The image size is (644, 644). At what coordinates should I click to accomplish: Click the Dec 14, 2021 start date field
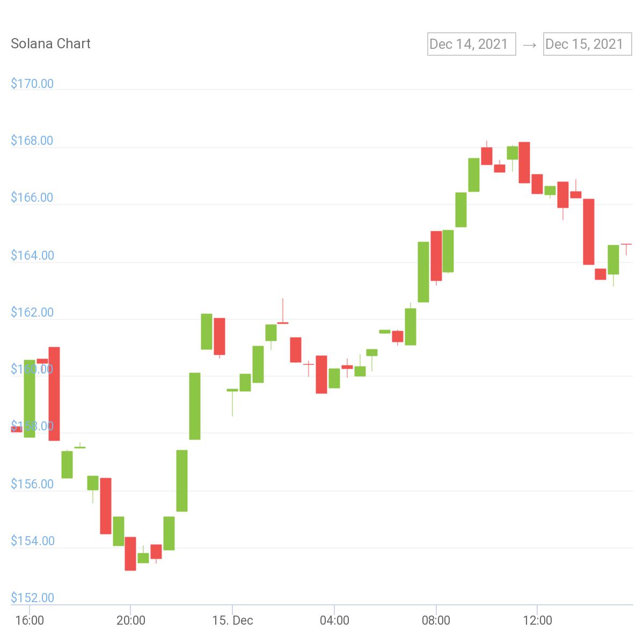[x=471, y=44]
